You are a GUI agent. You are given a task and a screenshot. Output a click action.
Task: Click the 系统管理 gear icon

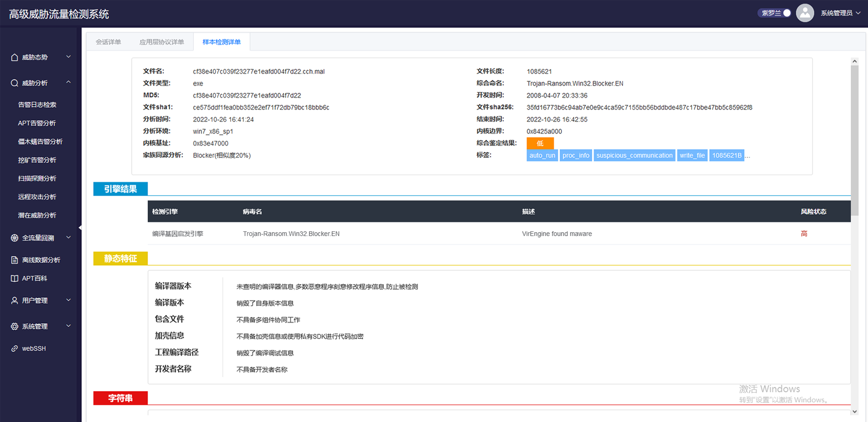tap(14, 326)
